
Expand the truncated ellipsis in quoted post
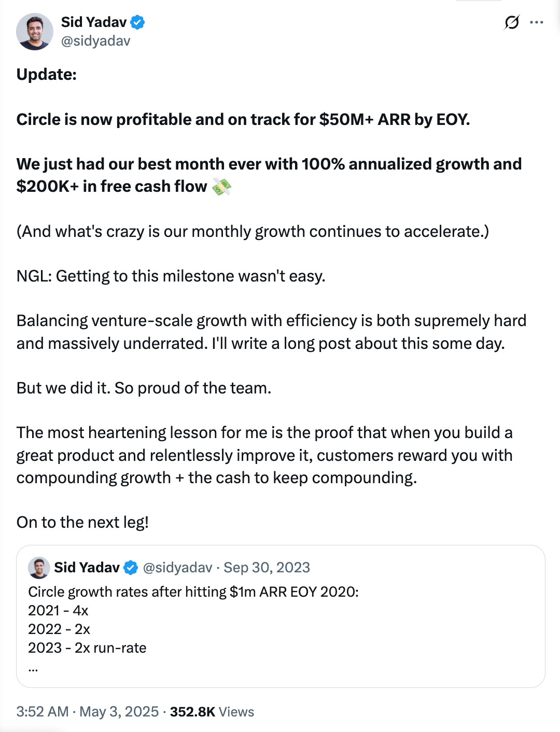33,668
